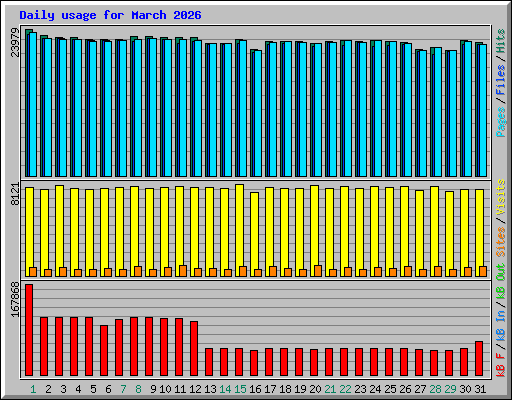Image resolution: width=512 pixels, height=400 pixels.
Task: Click the red kB bar for day 20
Action: coord(314,362)
